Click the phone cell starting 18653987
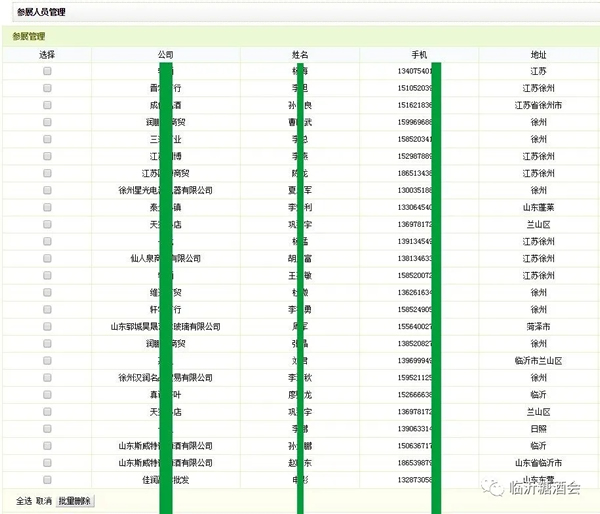This screenshot has height=514, width=600. coord(415,463)
